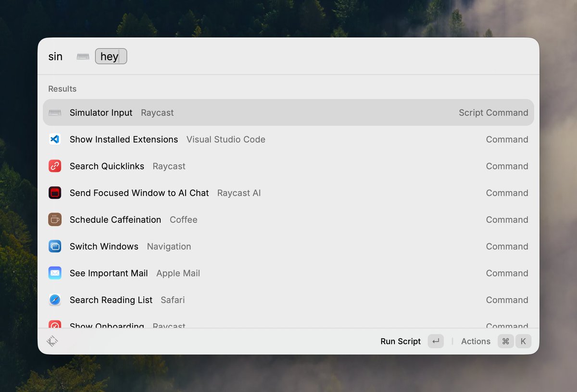Image resolution: width=577 pixels, height=392 pixels.
Task: Select Send Focused Window to AI Chat
Action: point(288,193)
